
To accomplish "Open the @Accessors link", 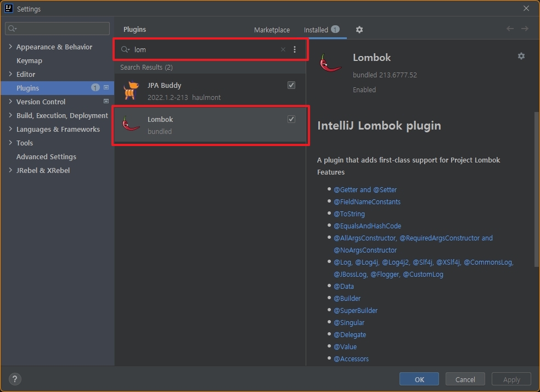I will 351,359.
